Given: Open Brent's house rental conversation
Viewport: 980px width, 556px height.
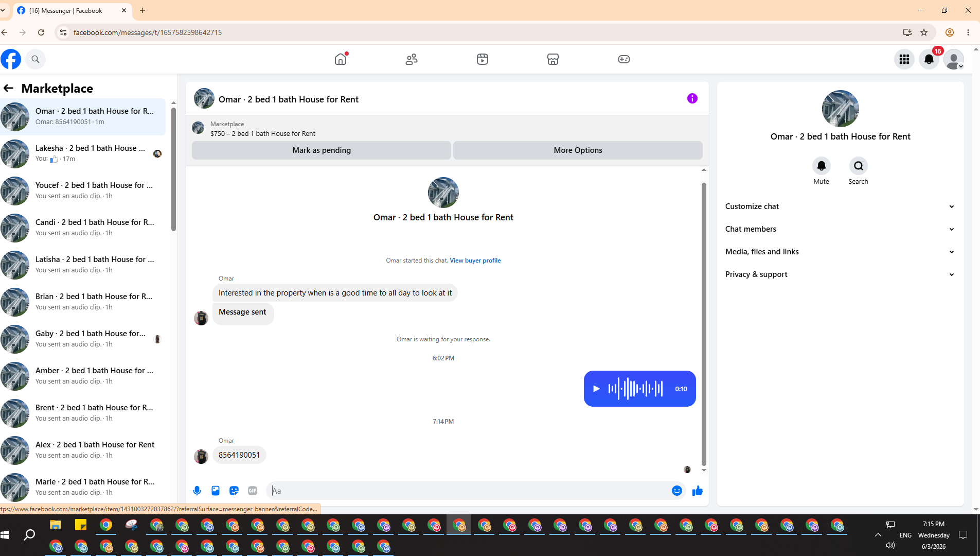Looking at the screenshot, I should 83,413.
